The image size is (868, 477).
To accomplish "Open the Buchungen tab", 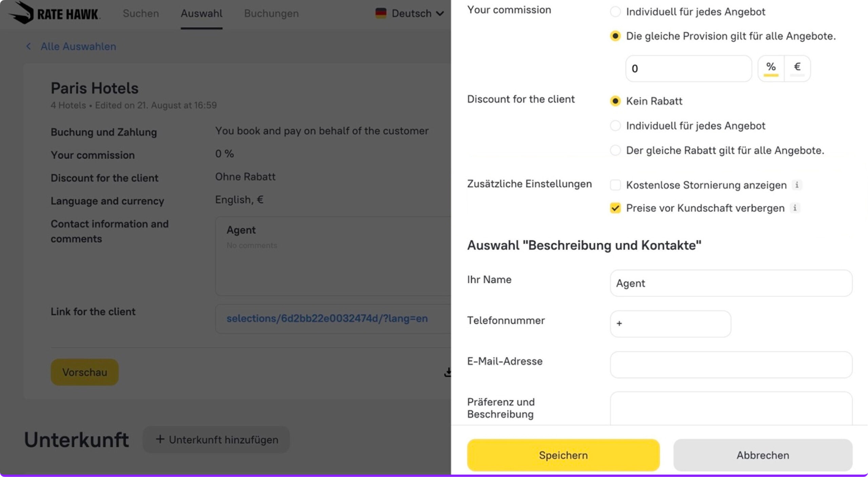I will [271, 13].
